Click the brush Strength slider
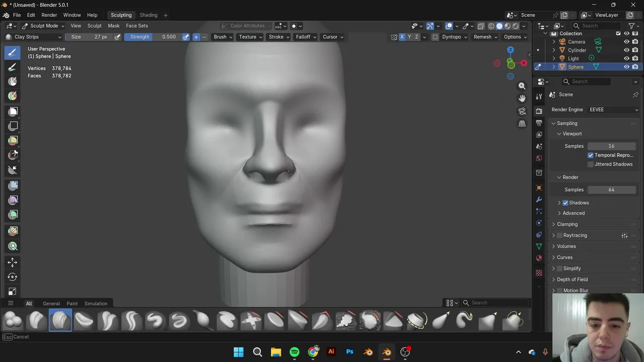 152,37
